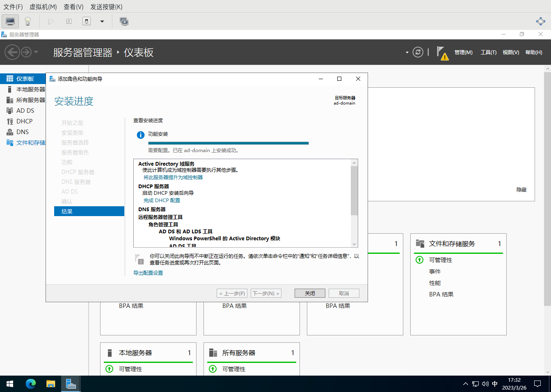Click the pause VM toolbar icon
Image resolution: width=551 pixels, height=392 pixels.
(x=69, y=21)
